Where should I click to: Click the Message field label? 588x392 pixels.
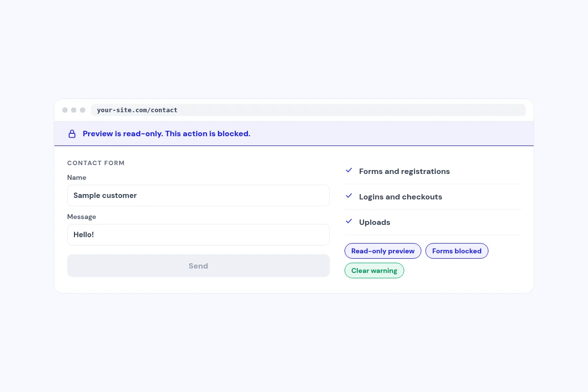pos(81,217)
